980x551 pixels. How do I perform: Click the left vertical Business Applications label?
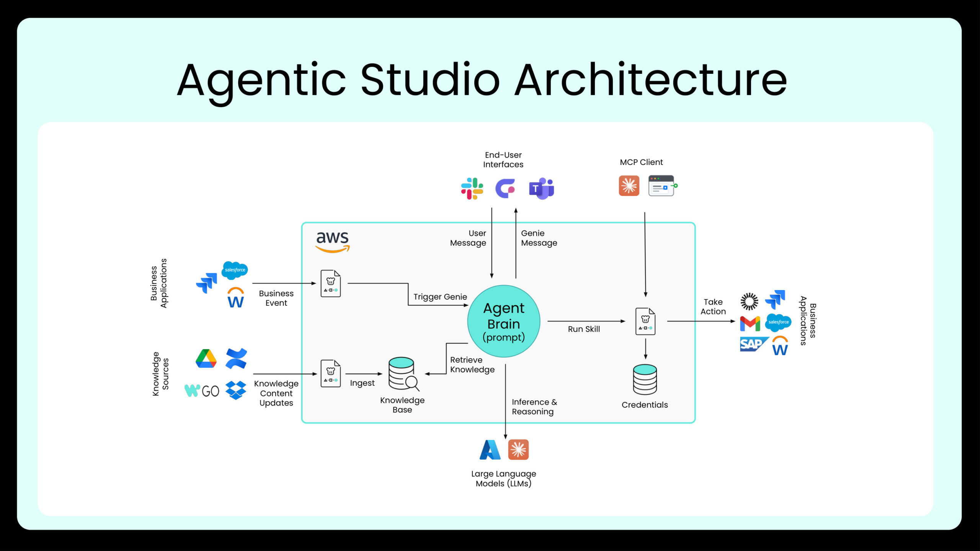158,283
